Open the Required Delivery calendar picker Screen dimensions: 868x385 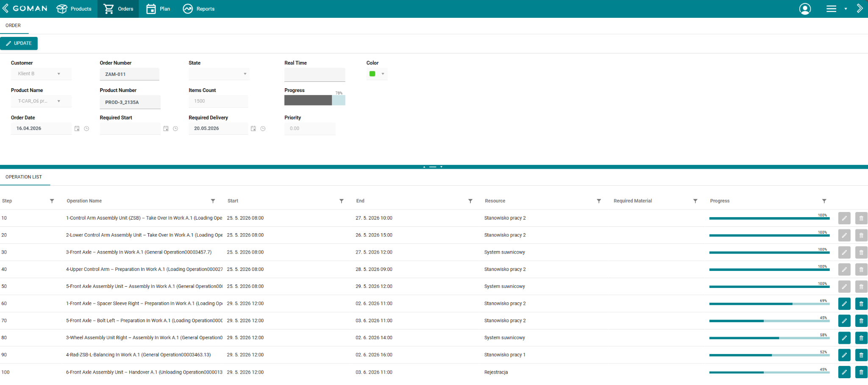253,128
